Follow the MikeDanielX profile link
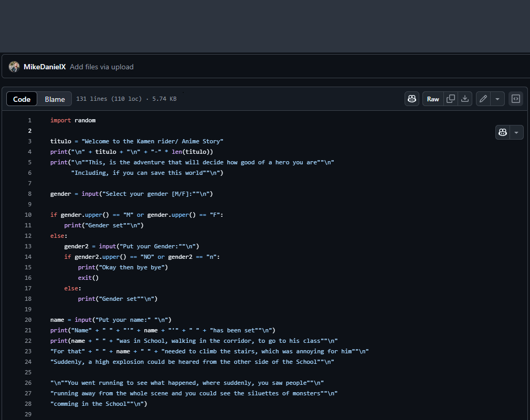The image size is (530, 420). point(45,67)
